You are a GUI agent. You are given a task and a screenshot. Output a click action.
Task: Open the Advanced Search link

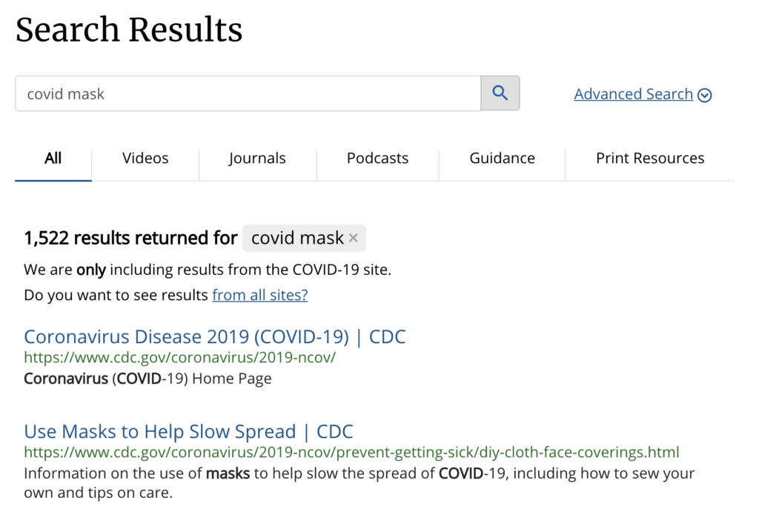pos(633,94)
